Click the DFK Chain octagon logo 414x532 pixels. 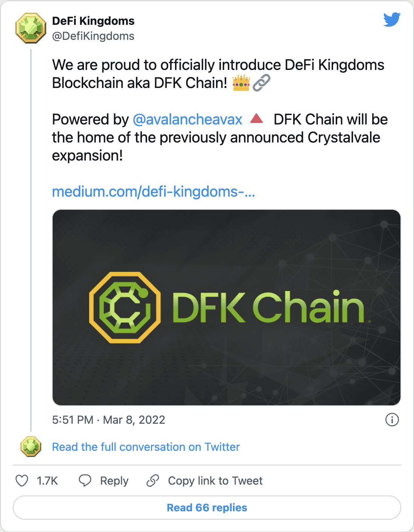pos(125,308)
